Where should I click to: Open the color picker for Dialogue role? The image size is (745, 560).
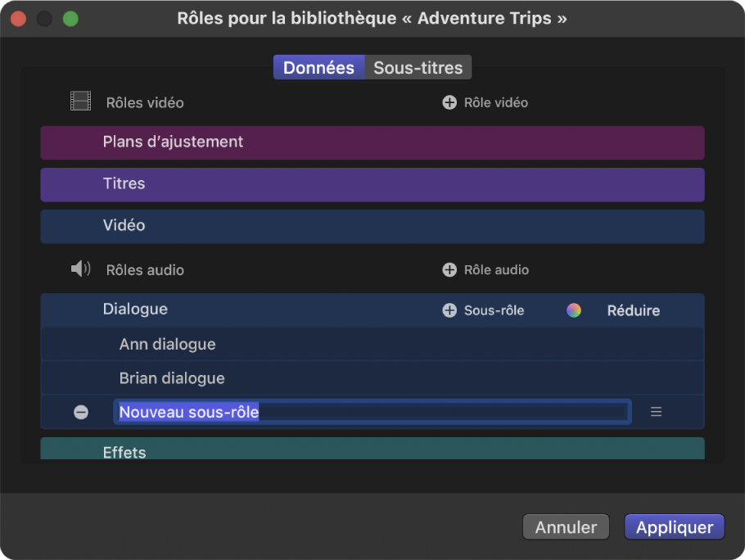tap(574, 310)
